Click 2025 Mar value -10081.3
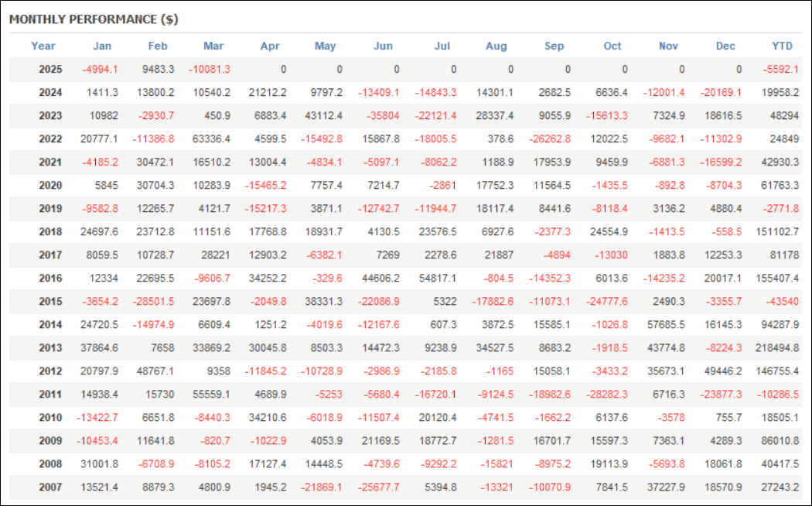Image resolution: width=812 pixels, height=506 pixels. pyautogui.click(x=210, y=70)
